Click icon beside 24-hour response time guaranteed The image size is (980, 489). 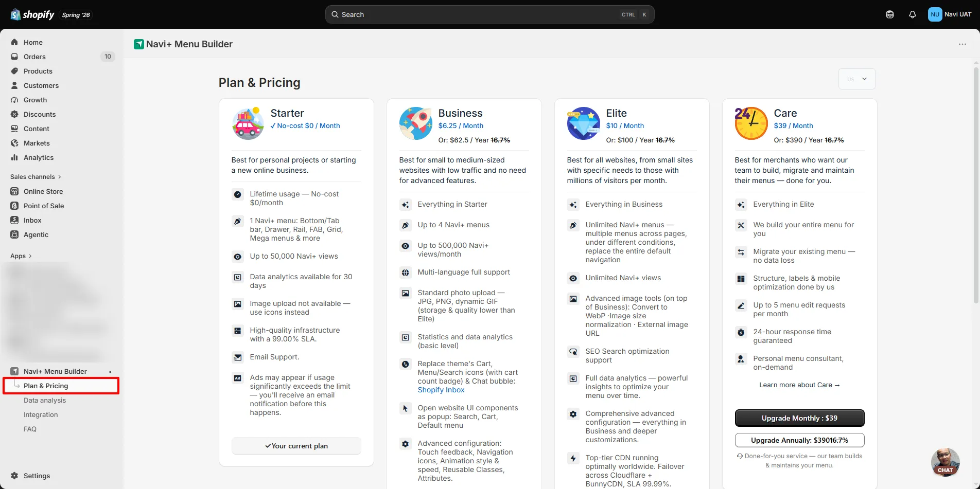pyautogui.click(x=741, y=332)
